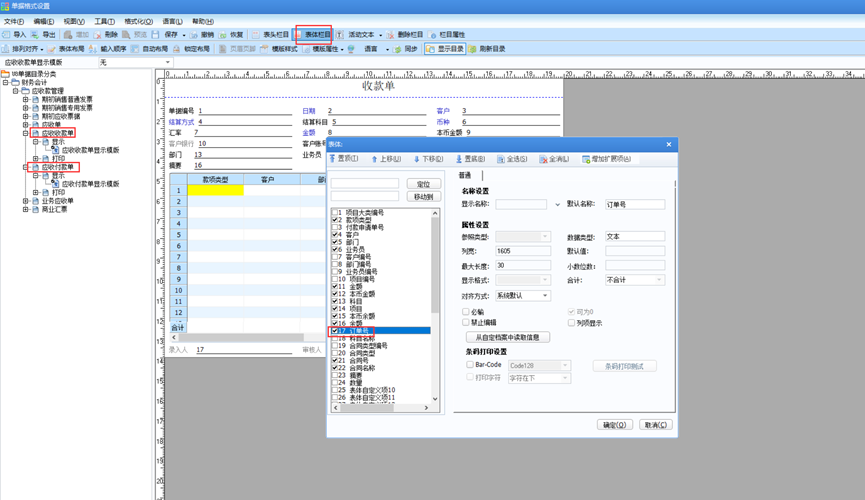Expand the 商业汇票 tree node
This screenshot has width=865, height=500.
[25, 210]
